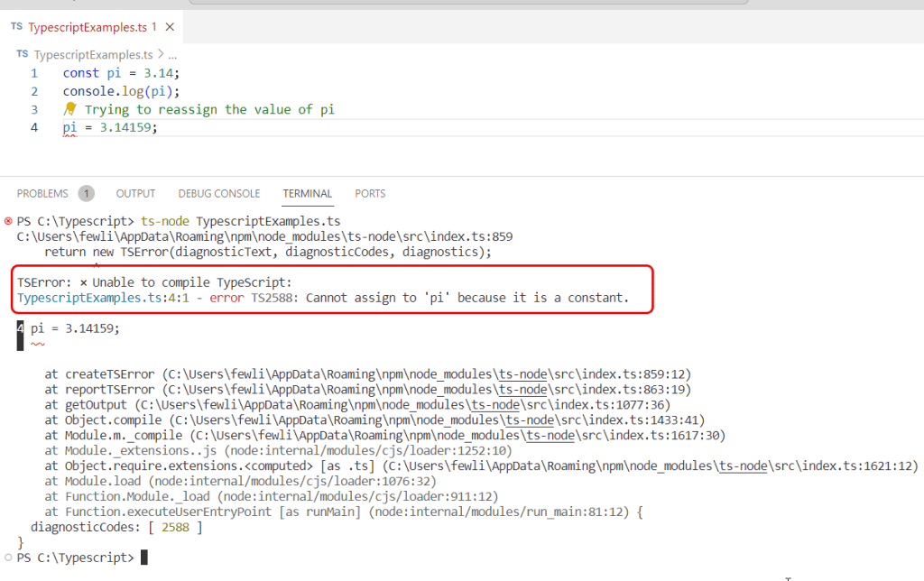Click the terminal prompt circle on the last line
The image size is (924, 581).
coord(8,558)
